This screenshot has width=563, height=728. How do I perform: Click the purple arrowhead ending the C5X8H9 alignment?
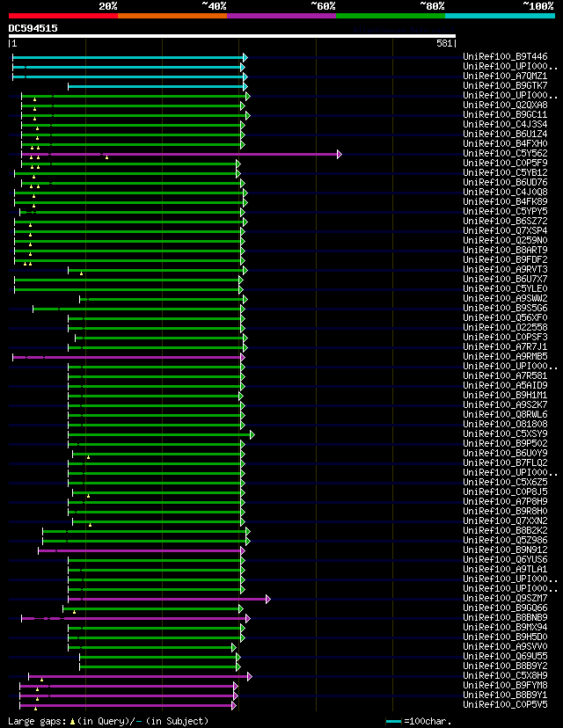[250, 676]
